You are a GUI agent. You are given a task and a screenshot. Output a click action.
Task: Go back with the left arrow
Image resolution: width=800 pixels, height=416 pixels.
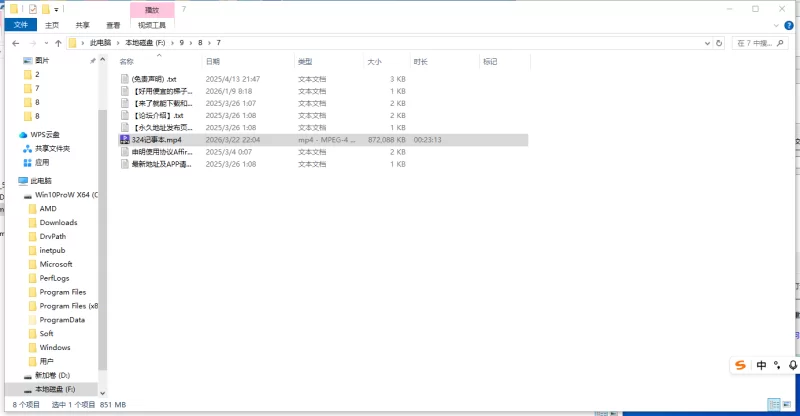(x=16, y=43)
